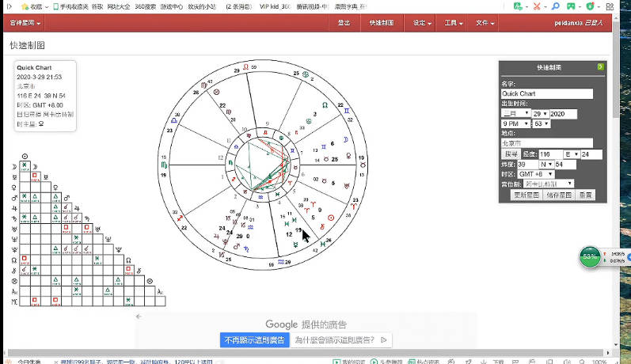
Task: Click the ad back arrow icon
Action: point(139,317)
